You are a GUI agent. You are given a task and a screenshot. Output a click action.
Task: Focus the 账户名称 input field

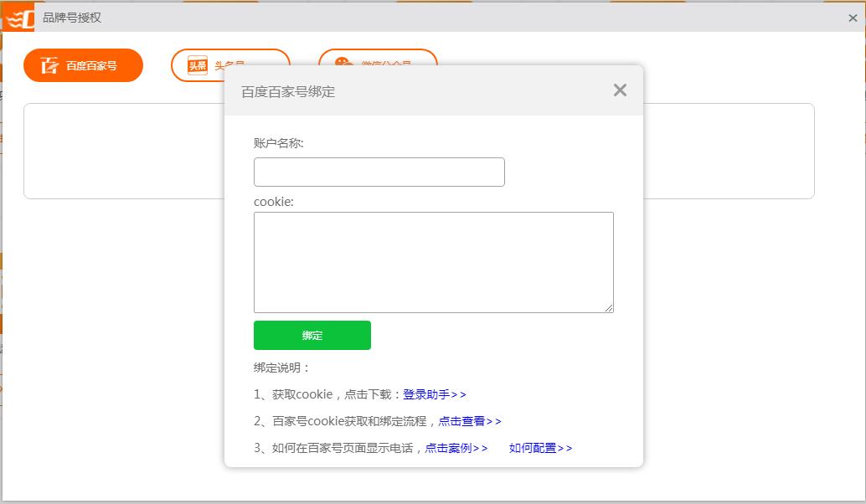379,172
